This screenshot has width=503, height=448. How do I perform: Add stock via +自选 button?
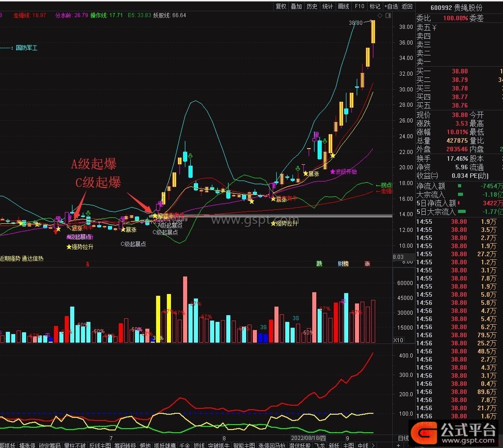[391, 6]
